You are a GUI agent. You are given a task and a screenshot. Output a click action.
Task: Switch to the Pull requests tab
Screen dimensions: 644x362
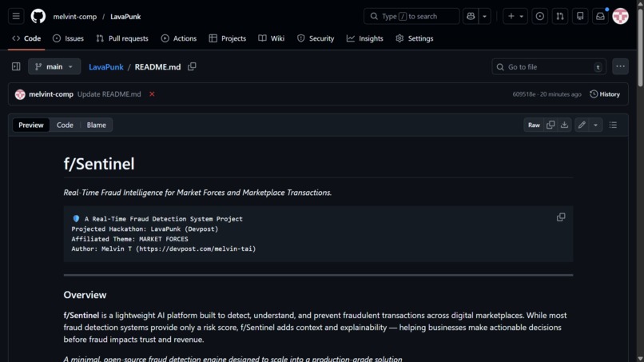coord(122,38)
